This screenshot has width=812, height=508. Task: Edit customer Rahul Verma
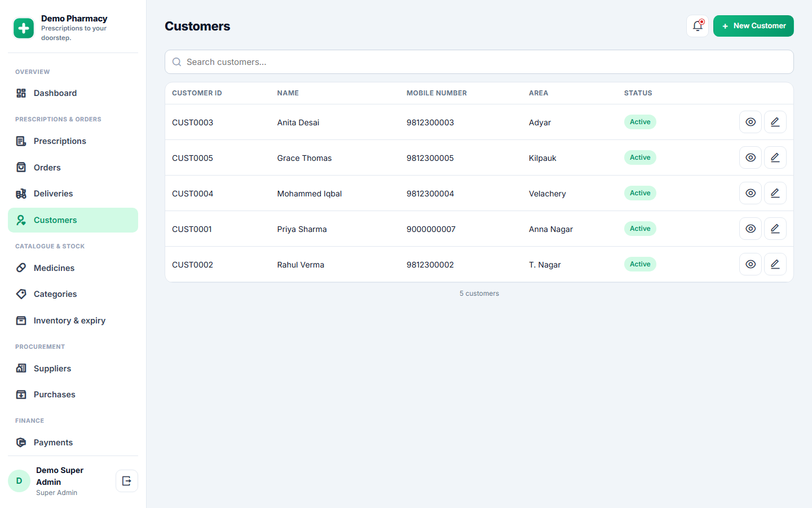(x=775, y=264)
